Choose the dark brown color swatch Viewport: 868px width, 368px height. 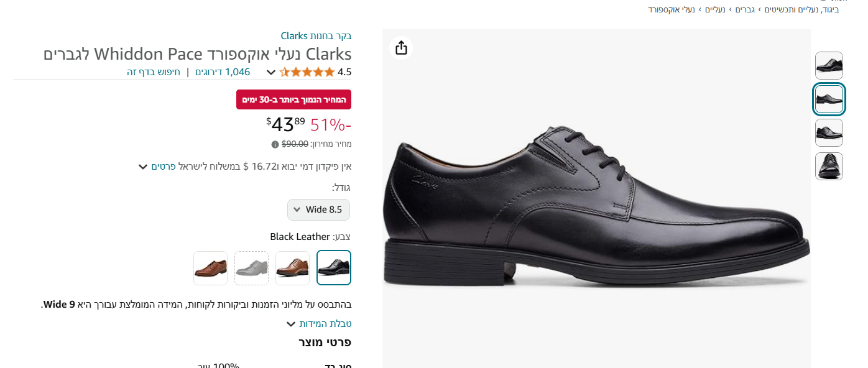(210, 268)
